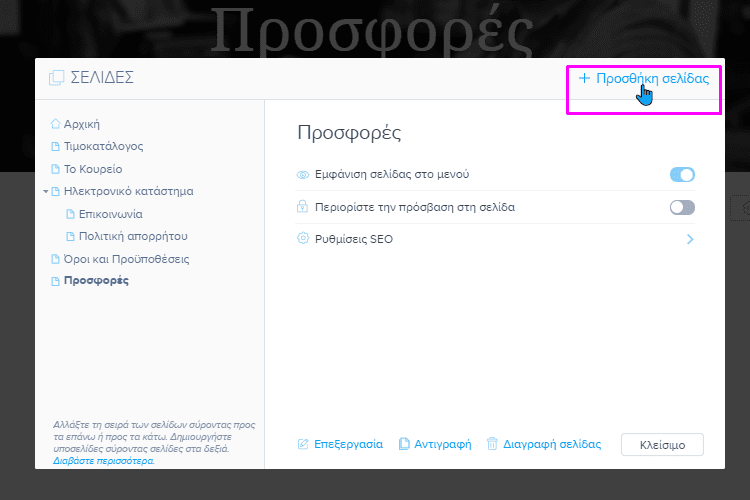This screenshot has height=500, width=750.
Task: Open the Διαβάστε περισσότερα link
Action: (x=103, y=461)
